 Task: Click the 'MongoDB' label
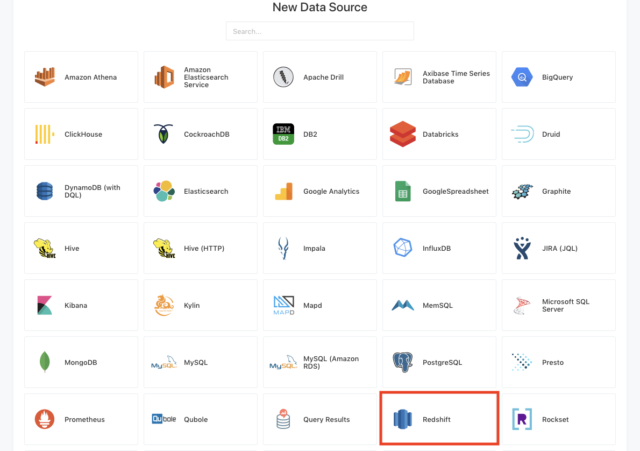point(81,362)
